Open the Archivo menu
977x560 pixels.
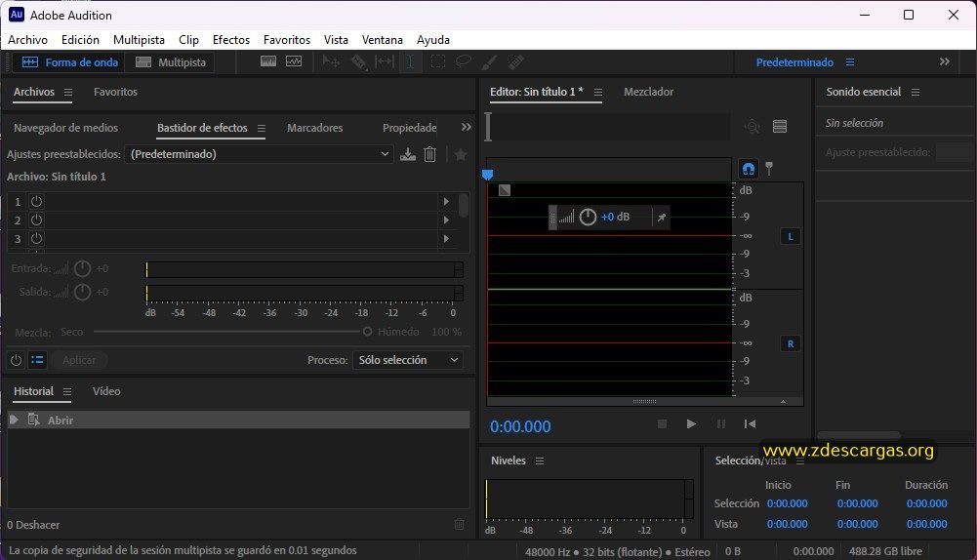coord(27,40)
